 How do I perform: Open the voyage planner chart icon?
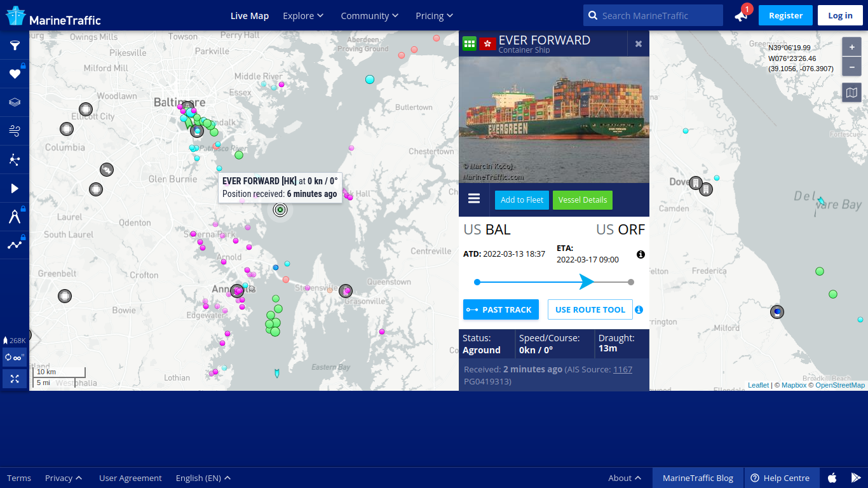click(15, 245)
